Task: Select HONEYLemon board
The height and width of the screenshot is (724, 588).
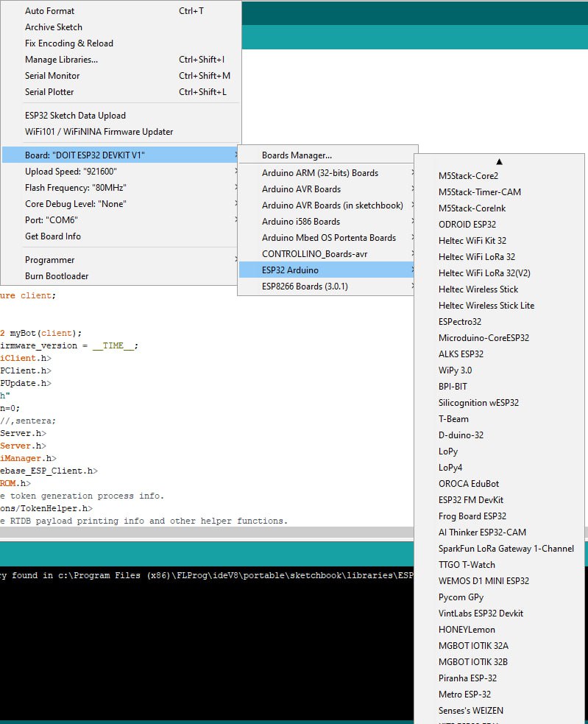Action: 500,629
